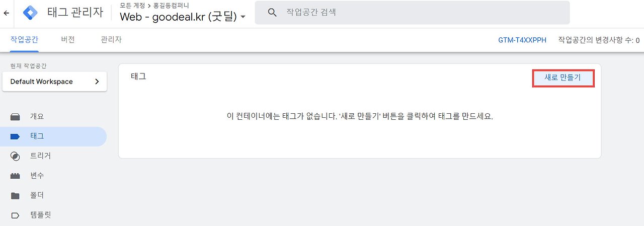Open the Tag Manager logo icon

pos(31,13)
